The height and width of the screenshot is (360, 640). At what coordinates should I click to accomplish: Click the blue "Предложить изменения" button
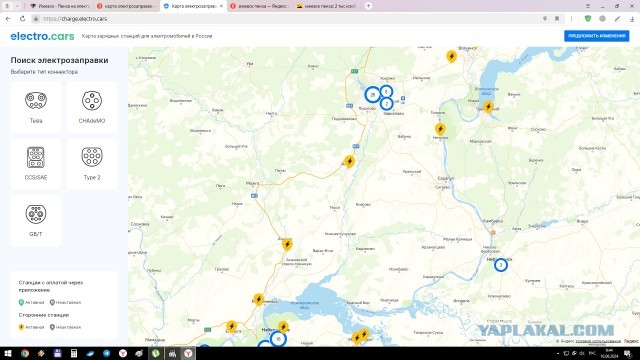pos(596,36)
